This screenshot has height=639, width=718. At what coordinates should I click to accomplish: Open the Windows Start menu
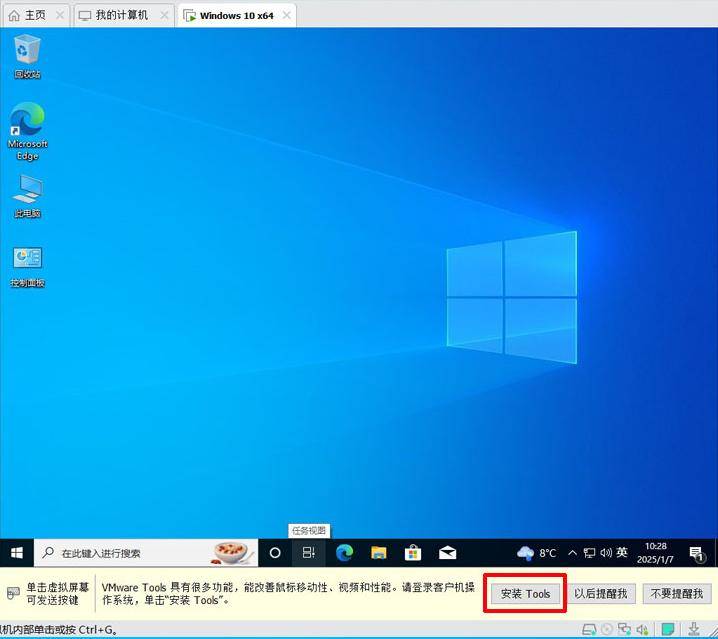(17, 553)
